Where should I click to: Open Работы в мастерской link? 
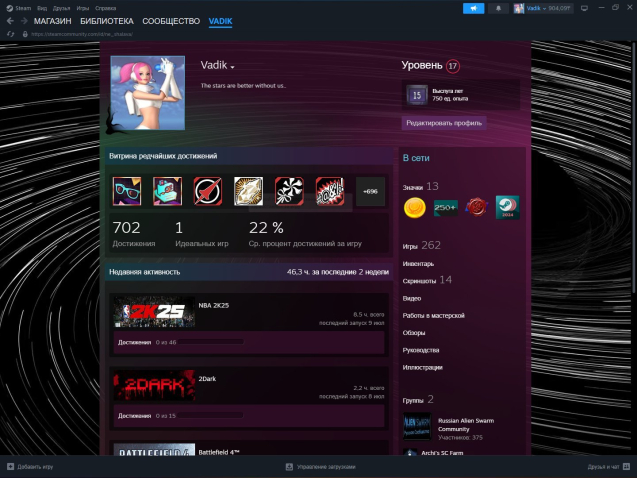[433, 316]
